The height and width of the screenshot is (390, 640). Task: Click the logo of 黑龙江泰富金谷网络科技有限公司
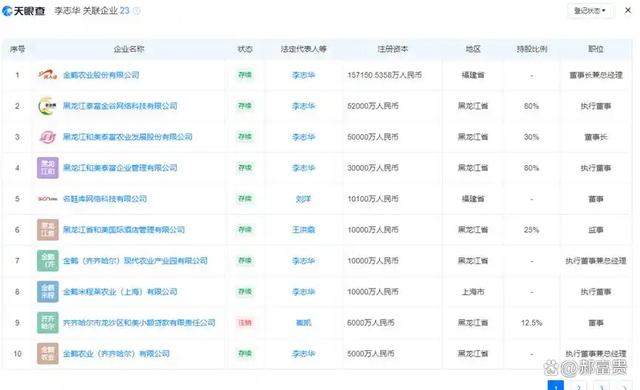click(x=48, y=106)
